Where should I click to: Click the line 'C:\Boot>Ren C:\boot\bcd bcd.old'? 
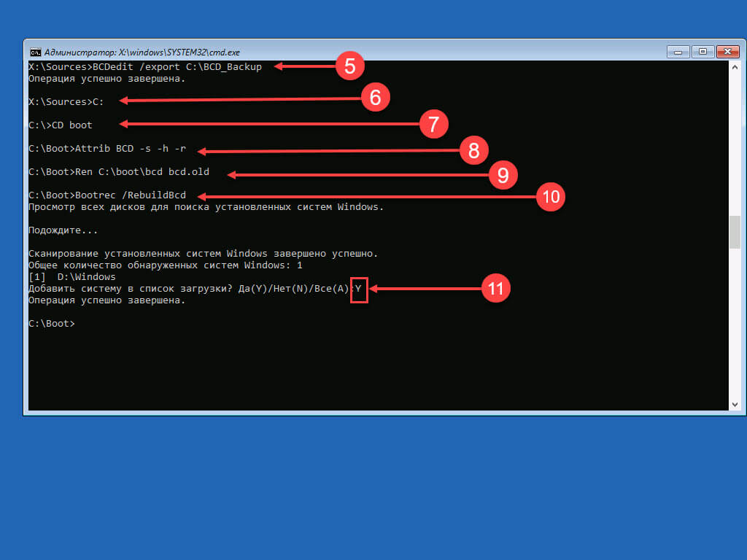(119, 171)
